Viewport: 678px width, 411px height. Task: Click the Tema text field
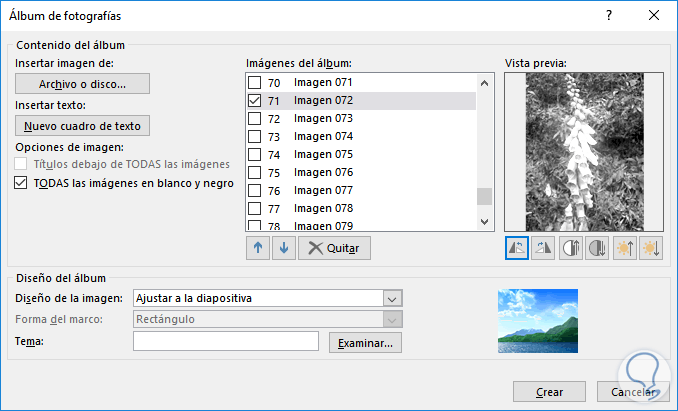[226, 342]
